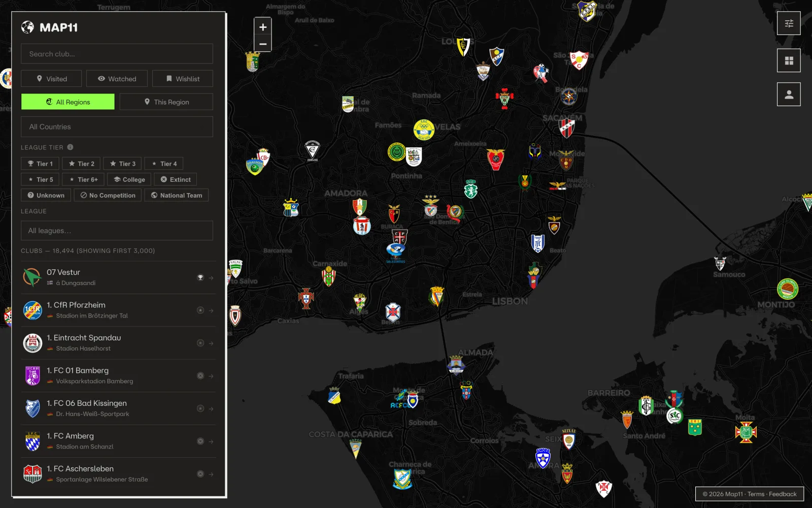Click status icon on 1. FC 01 Bamberg row
Image resolution: width=812 pixels, height=508 pixels.
[x=200, y=376]
